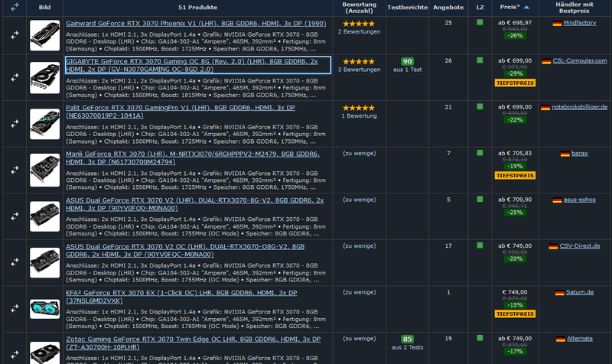
Task: Open KFA2 RTX 3070 EX product thumbnail
Action: click(45, 309)
